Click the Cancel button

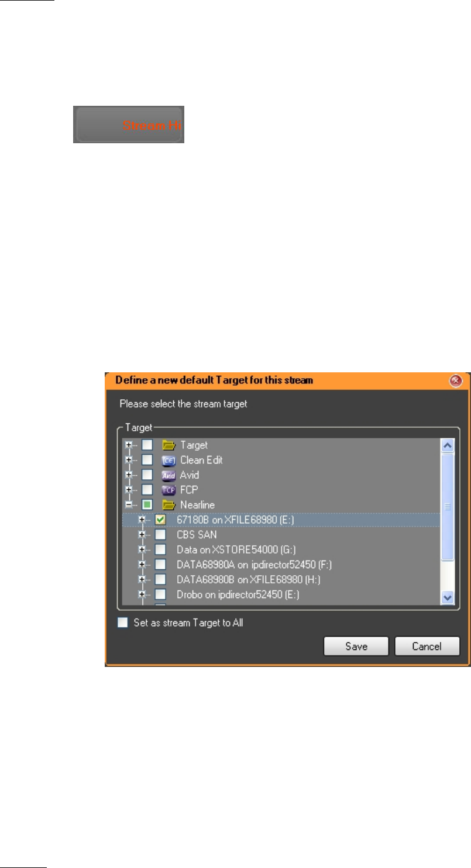point(427,646)
